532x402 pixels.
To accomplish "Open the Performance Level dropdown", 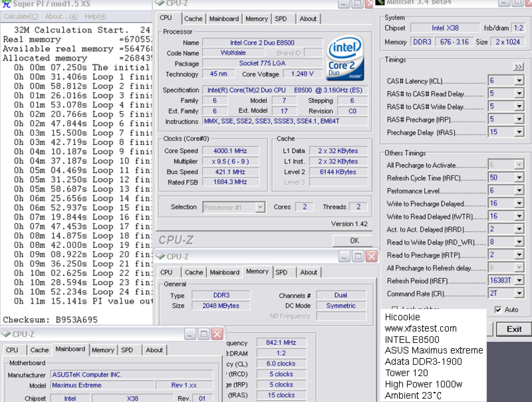I will tap(519, 191).
